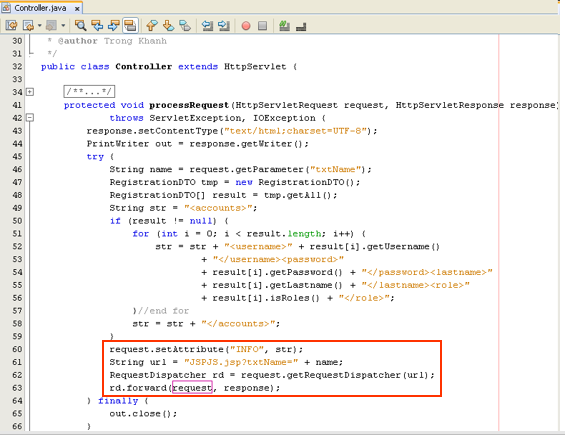The height and width of the screenshot is (435, 565).
Task: Stop macro recording with square button
Action: 263,26
